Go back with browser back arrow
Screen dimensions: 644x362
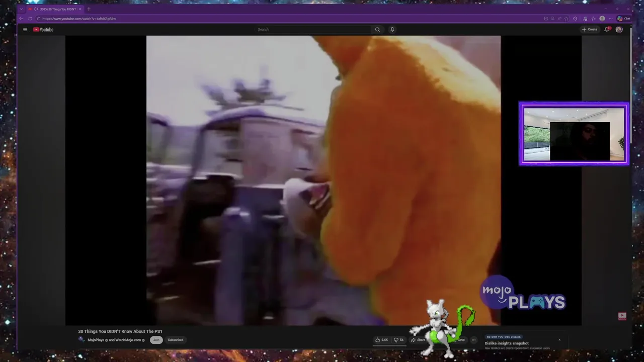tap(21, 19)
